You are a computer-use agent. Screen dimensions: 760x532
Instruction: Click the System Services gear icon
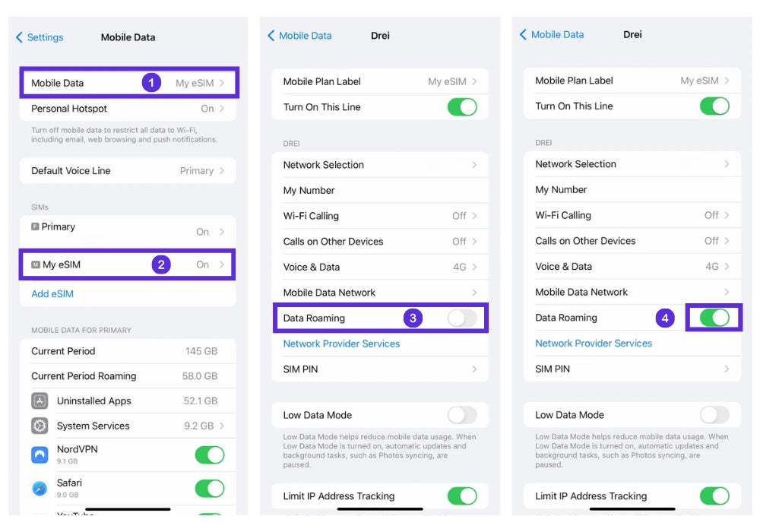pyautogui.click(x=40, y=426)
